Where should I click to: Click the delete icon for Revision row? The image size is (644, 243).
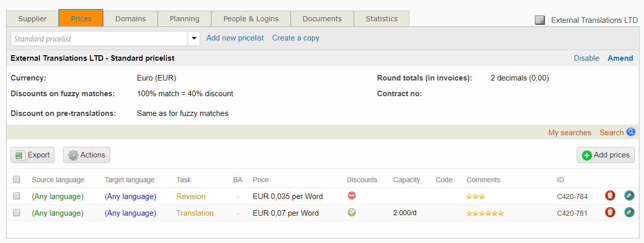[610, 196]
